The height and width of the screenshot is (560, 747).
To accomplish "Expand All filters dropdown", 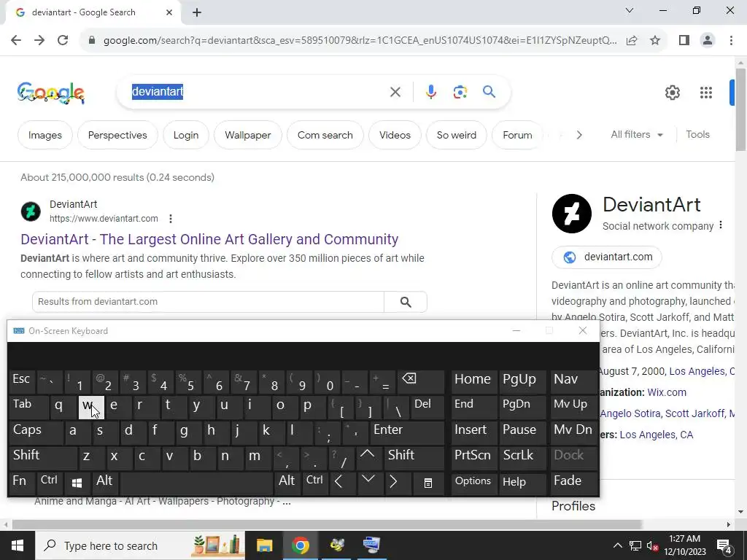I will tap(637, 135).
